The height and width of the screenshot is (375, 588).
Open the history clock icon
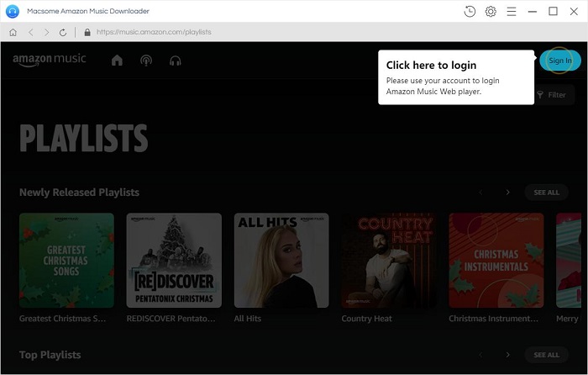tap(470, 11)
